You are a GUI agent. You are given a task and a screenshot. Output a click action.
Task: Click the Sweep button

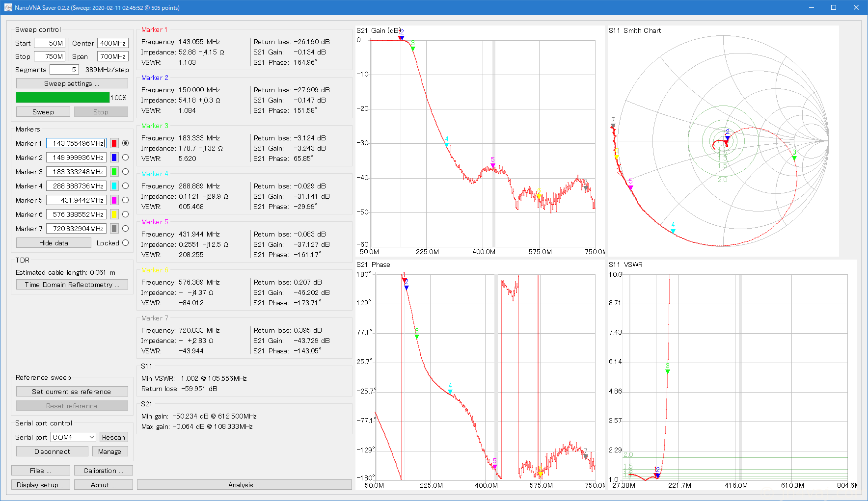point(43,112)
